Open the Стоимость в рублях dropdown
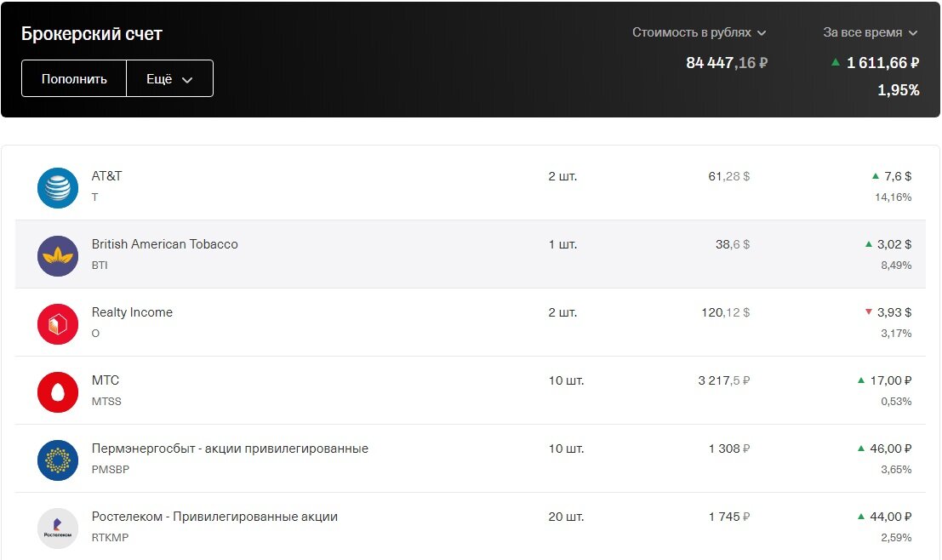 coord(699,32)
